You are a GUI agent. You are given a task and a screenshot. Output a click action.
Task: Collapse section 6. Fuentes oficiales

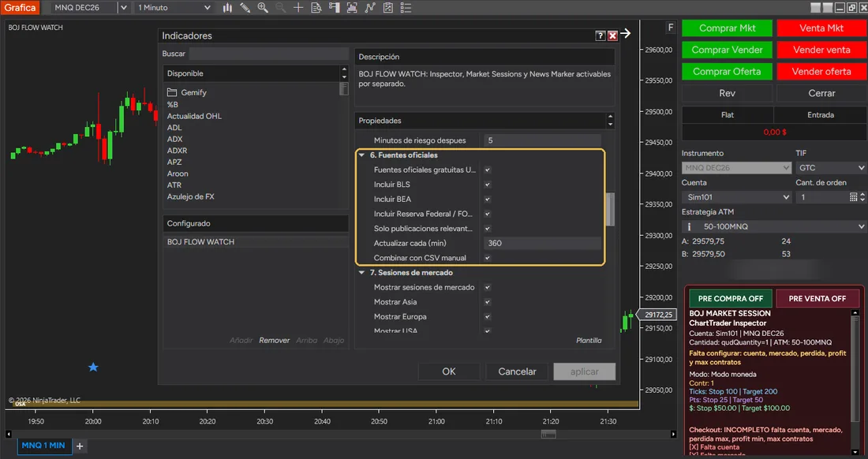pos(361,155)
